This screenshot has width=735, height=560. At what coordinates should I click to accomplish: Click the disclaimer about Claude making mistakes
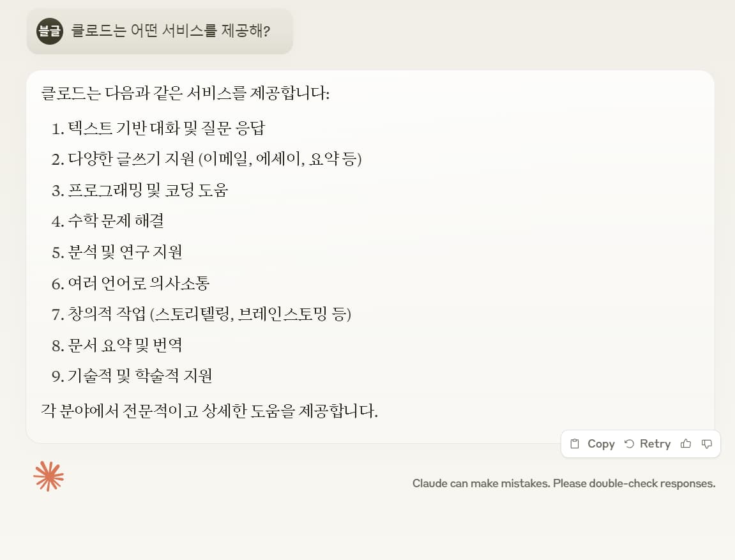point(564,483)
